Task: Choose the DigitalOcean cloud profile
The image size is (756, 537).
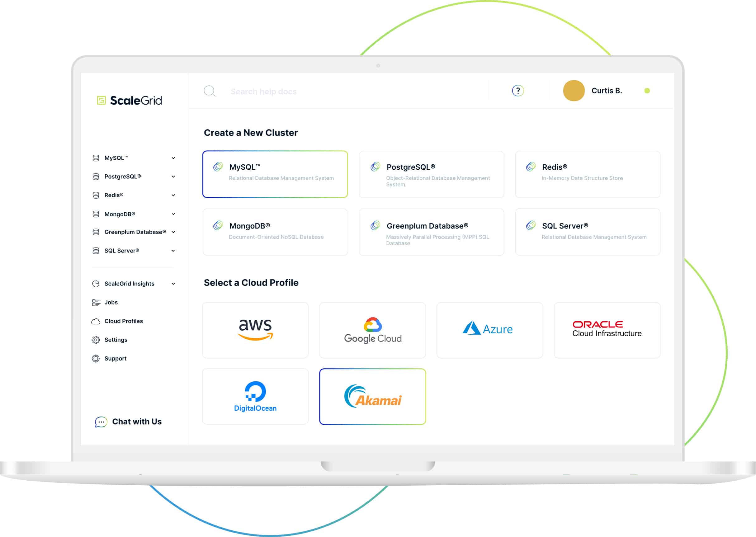Action: (x=255, y=397)
